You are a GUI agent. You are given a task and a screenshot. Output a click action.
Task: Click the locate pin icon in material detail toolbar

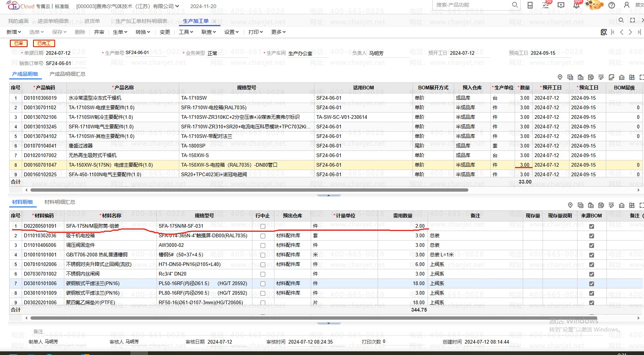570,205
